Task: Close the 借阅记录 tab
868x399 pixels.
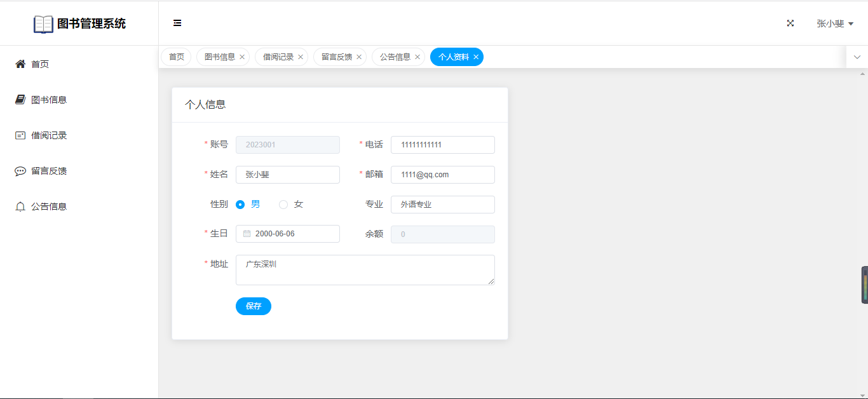Action: [x=301, y=57]
